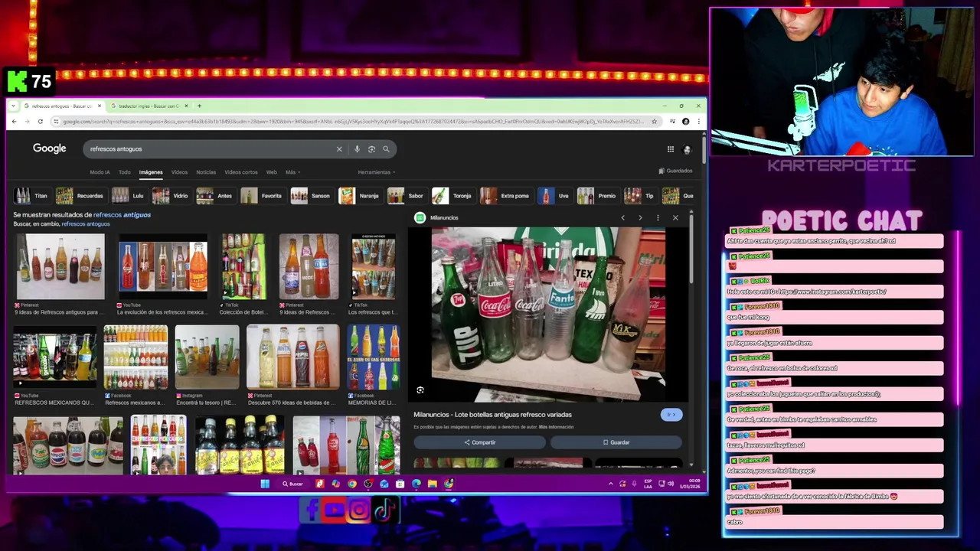Image resolution: width=980 pixels, height=551 pixels.
Task: Open Google Lens image search icon
Action: coord(371,149)
